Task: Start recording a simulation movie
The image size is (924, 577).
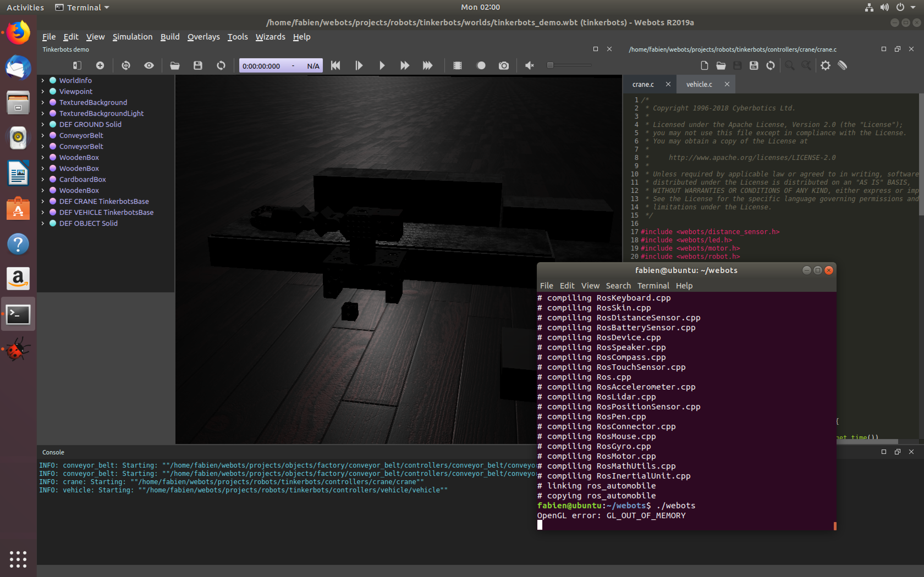Action: pyautogui.click(x=481, y=65)
